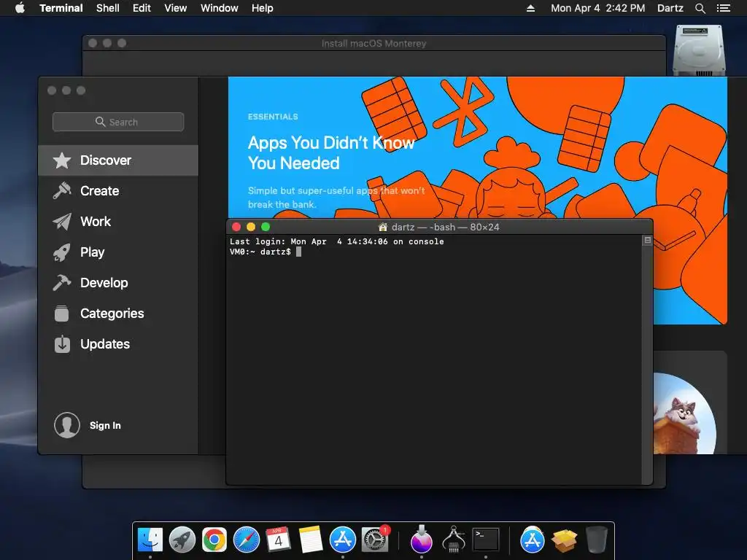Screen dimensions: 747x560
Task: Click the ESSENTIALS label on the banner
Action: point(273,117)
